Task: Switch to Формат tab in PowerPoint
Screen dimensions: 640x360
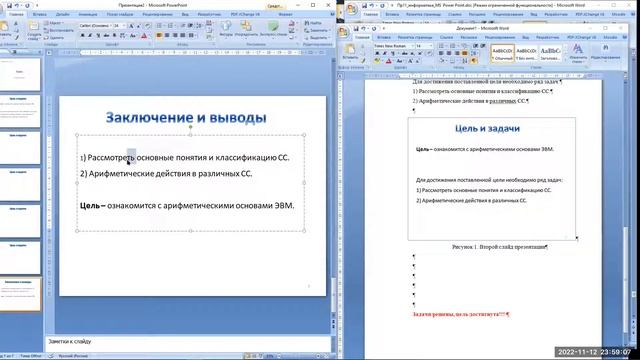Action: [285, 14]
